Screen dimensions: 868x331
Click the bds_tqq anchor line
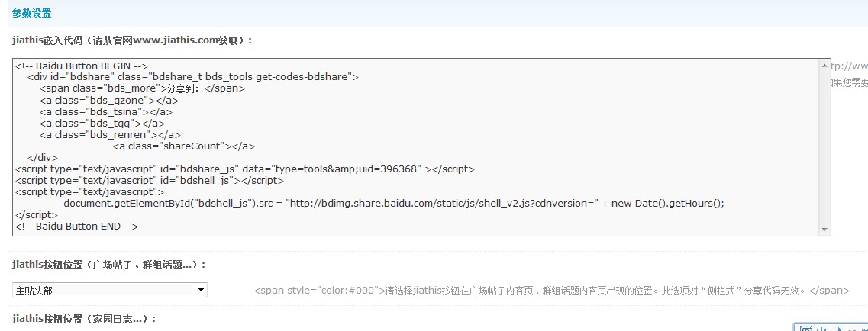102,124
